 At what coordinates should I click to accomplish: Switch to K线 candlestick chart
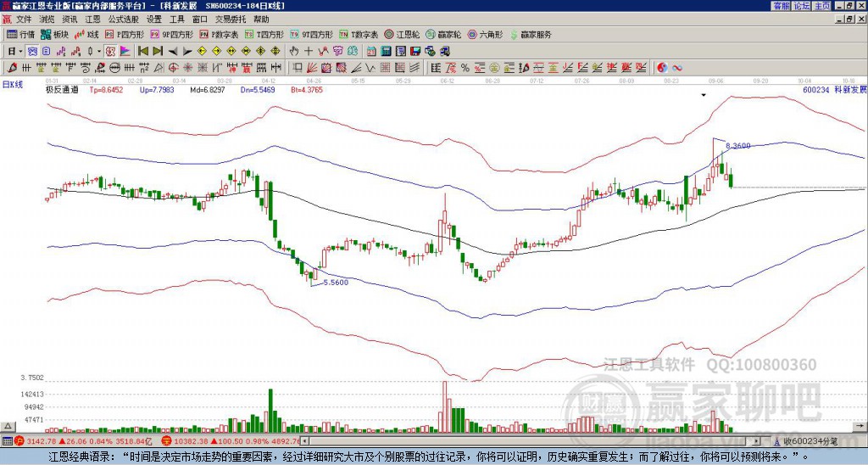[86, 34]
